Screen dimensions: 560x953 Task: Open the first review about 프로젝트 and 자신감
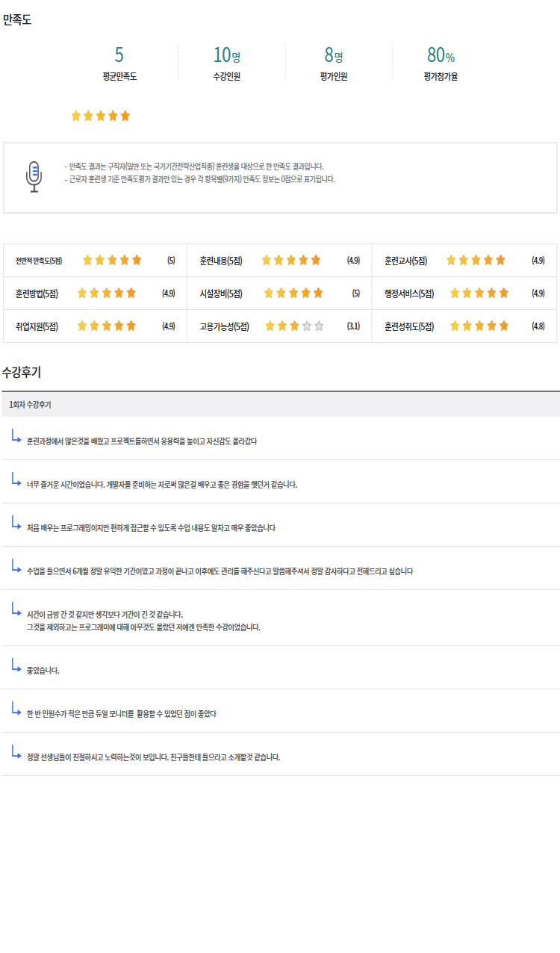(142, 441)
